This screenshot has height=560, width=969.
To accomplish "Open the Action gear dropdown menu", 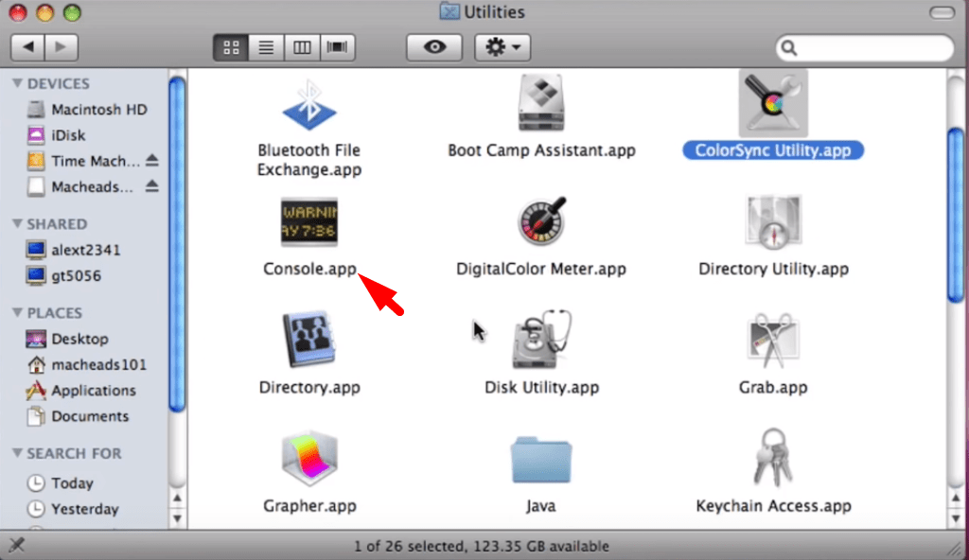I will click(502, 47).
